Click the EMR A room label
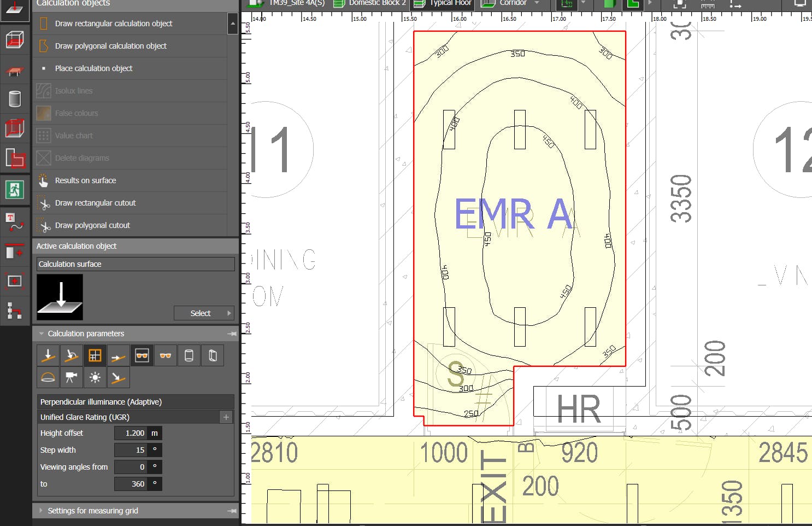This screenshot has height=526, width=812. coord(514,214)
